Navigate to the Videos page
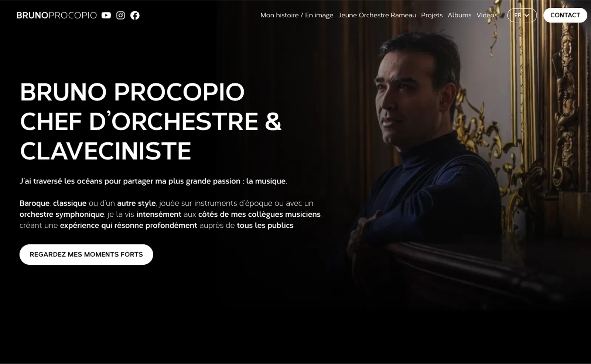Screen dimensions: 591x364 (x=487, y=15)
